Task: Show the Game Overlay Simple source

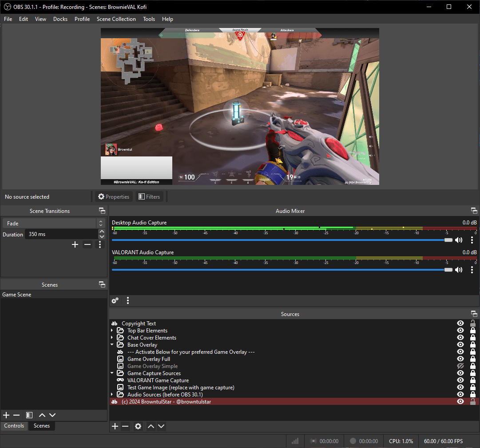Action: click(x=460, y=366)
